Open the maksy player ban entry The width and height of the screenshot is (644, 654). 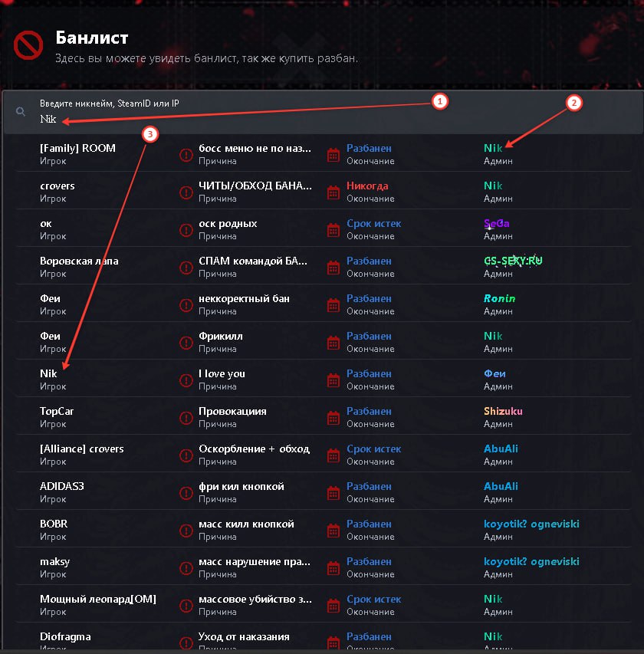[x=54, y=561]
